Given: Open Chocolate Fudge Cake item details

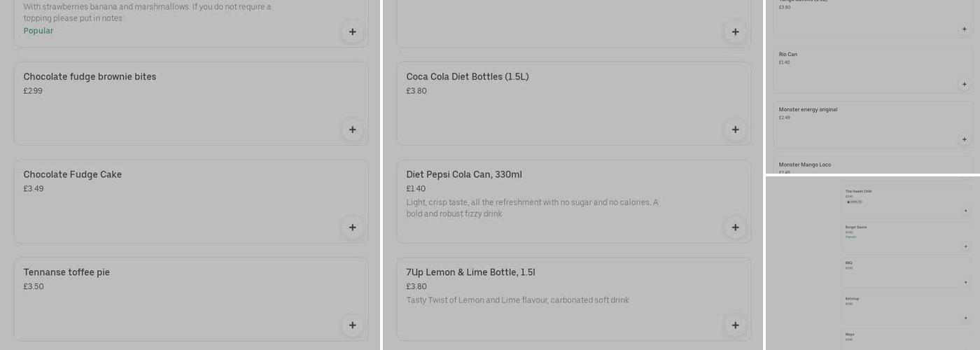Looking at the screenshot, I should pos(73,174).
